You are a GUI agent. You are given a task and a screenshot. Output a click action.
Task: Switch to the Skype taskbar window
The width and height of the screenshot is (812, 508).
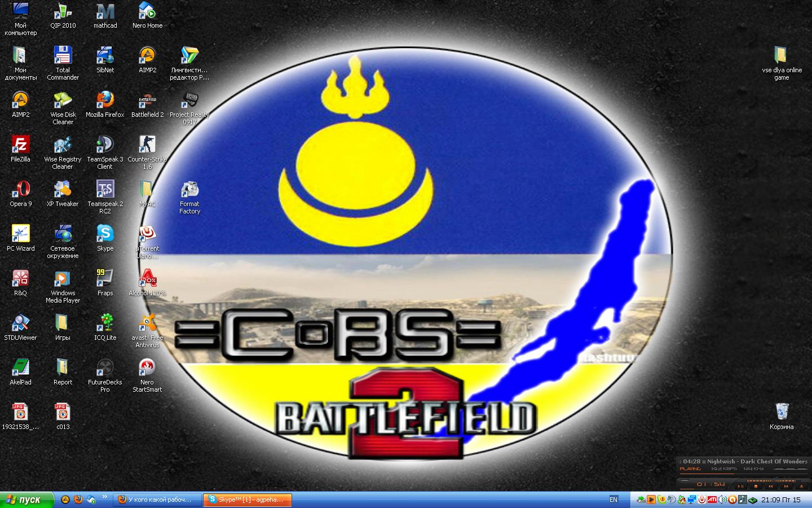[x=249, y=500]
